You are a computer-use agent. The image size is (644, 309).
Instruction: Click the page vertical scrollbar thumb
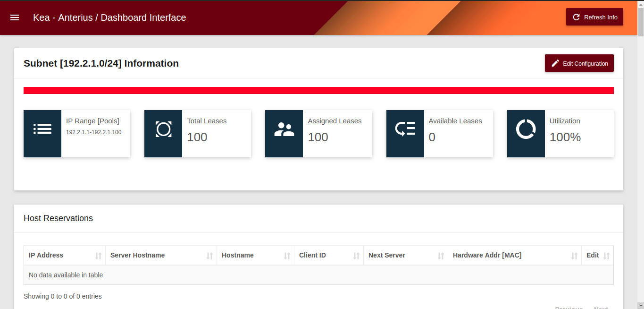(641, 21)
